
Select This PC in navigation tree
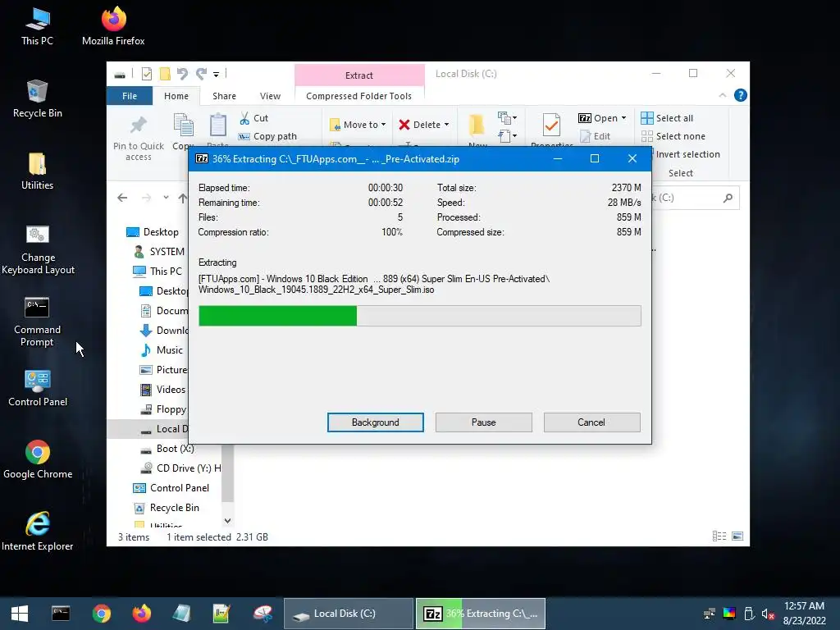[157, 271]
